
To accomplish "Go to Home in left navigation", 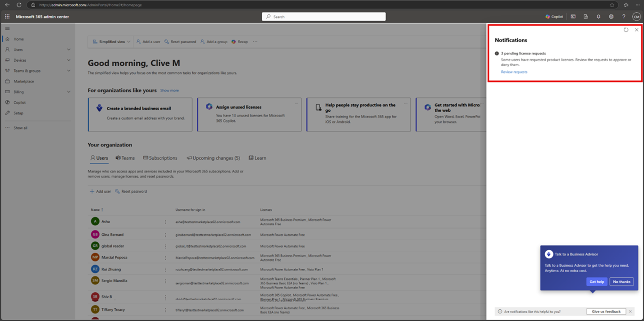I will [x=18, y=39].
